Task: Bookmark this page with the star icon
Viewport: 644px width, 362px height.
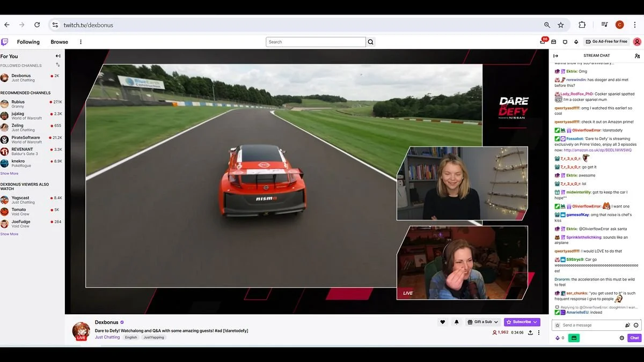Action: (561, 25)
